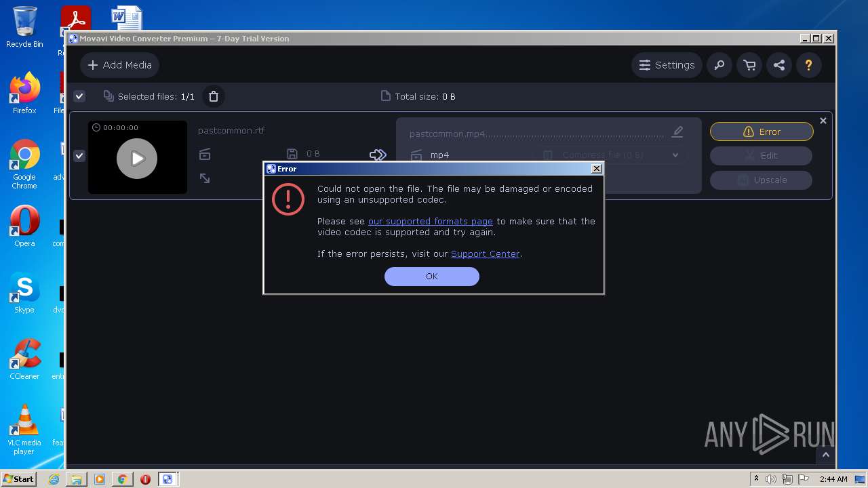868x488 pixels.
Task: Open Firefox desktop shortcut
Action: pyautogui.click(x=24, y=93)
